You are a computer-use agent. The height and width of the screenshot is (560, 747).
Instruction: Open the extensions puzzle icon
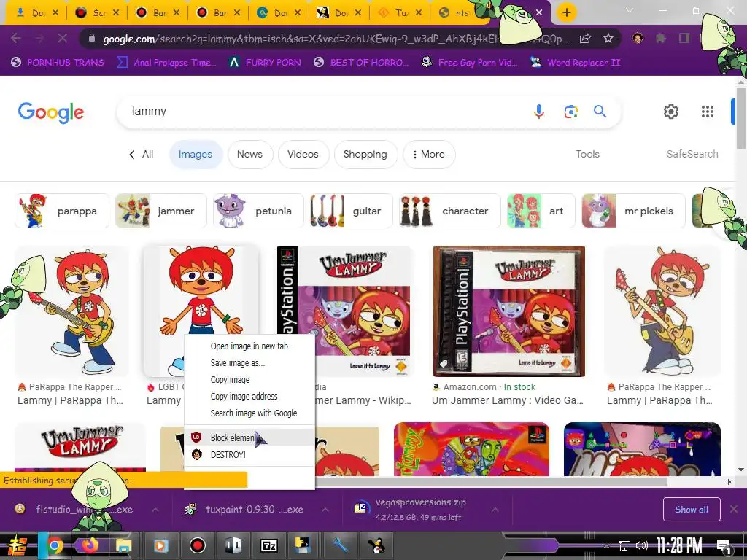tap(661, 38)
